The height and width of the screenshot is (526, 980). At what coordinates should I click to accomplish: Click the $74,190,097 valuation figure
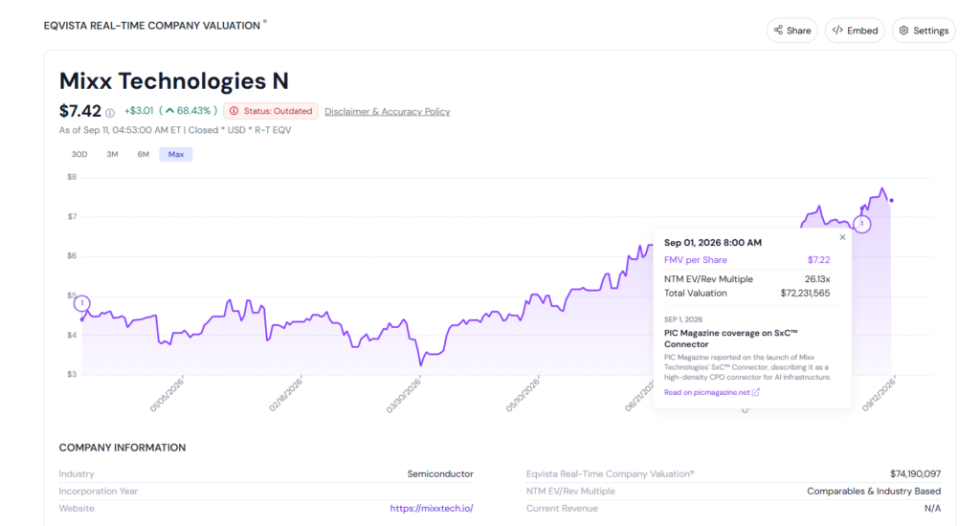(x=915, y=474)
